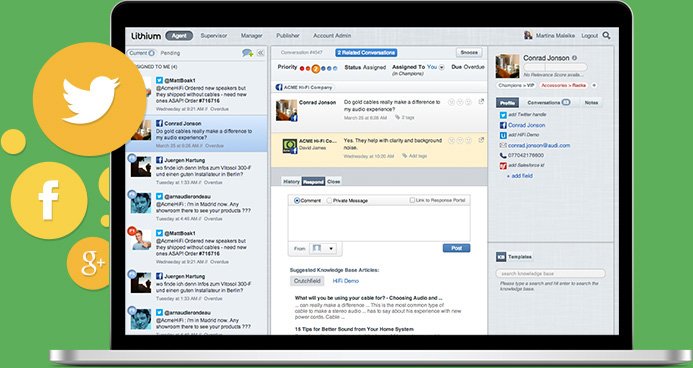
Task: Select the Private Message radio button
Action: (x=329, y=201)
